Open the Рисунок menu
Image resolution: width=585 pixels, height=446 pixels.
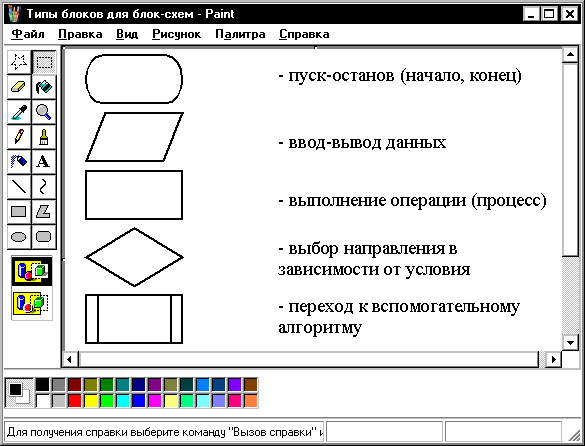176,34
